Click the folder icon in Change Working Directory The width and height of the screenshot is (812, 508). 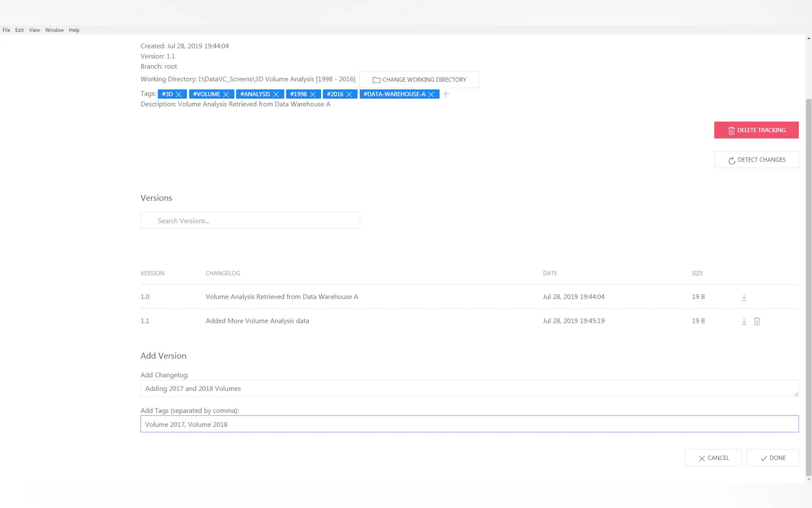(x=376, y=80)
